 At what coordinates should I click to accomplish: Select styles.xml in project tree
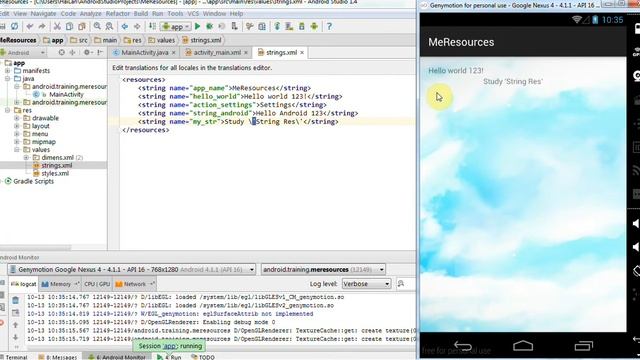(x=55, y=173)
